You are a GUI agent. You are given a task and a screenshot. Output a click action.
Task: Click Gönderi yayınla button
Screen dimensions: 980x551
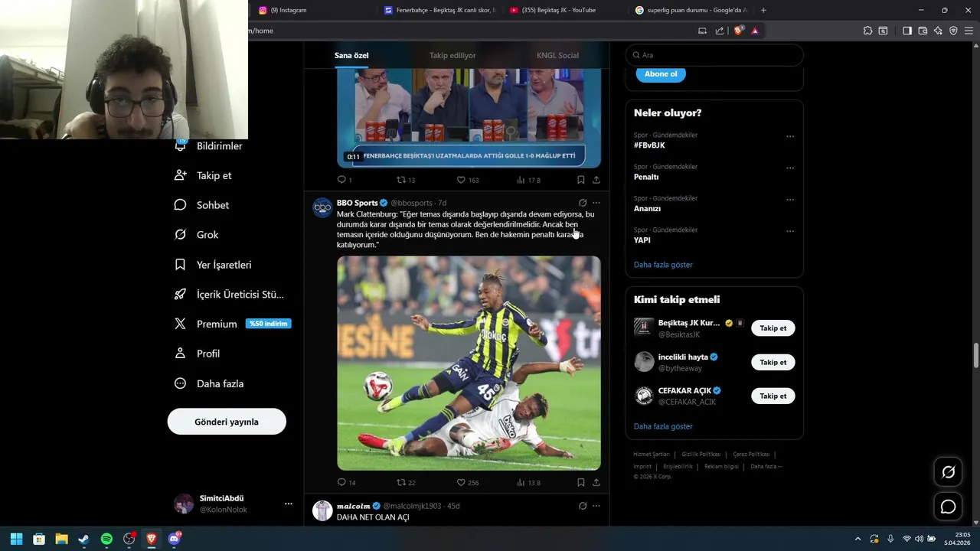click(x=227, y=422)
